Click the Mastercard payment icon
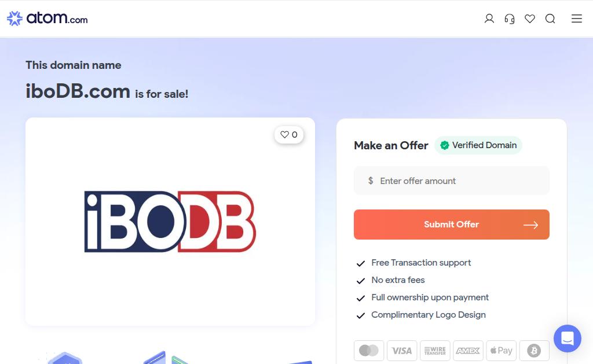Image resolution: width=593 pixels, height=364 pixels. coord(369,351)
